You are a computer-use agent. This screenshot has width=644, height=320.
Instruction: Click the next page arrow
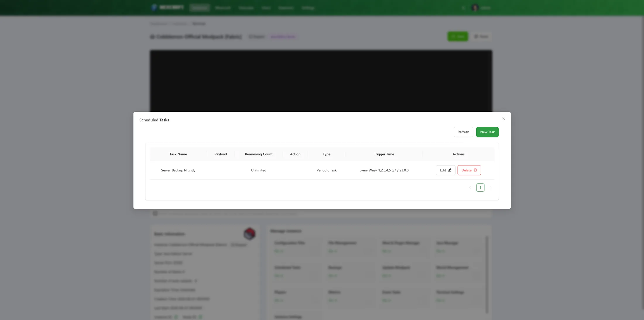[490, 187]
